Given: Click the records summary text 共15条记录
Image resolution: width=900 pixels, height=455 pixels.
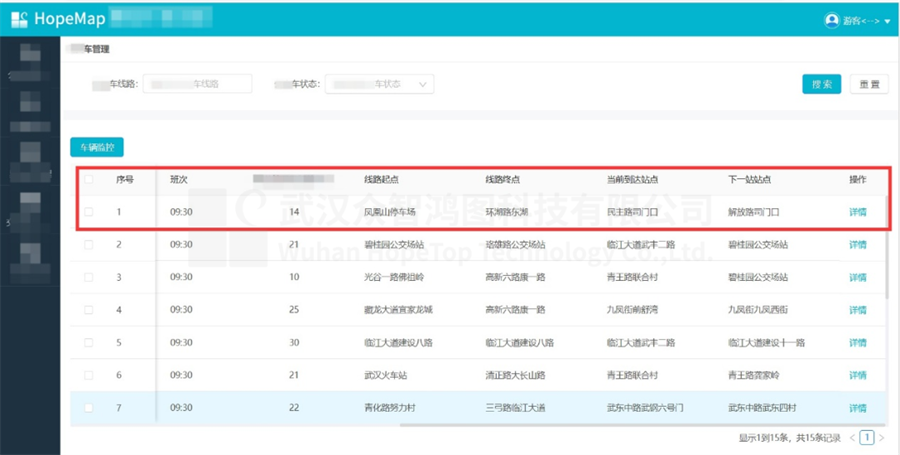Looking at the screenshot, I should click(x=817, y=438).
